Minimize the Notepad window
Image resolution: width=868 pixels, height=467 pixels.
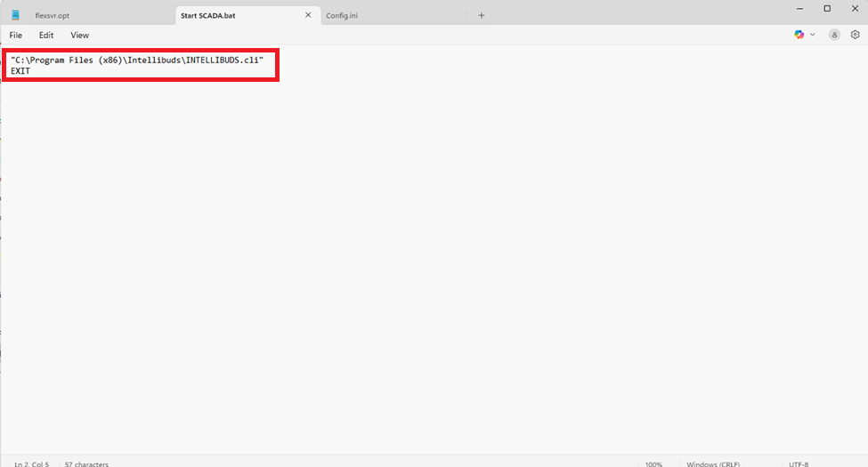point(800,9)
